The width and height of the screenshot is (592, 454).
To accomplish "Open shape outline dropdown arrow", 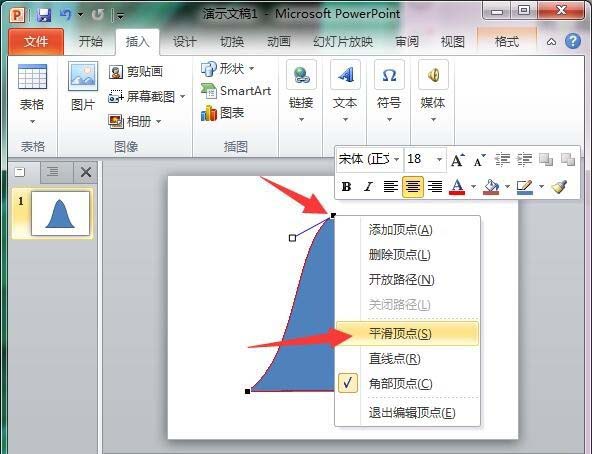I will click(x=542, y=187).
